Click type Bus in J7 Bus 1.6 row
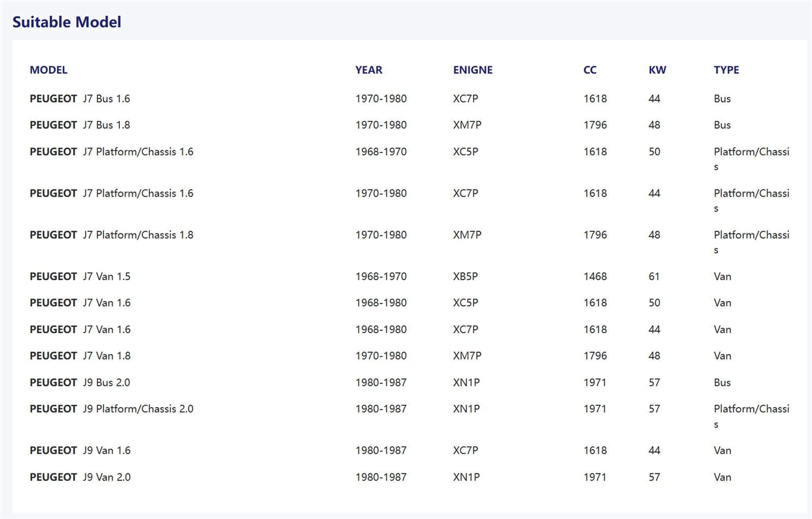 point(722,99)
